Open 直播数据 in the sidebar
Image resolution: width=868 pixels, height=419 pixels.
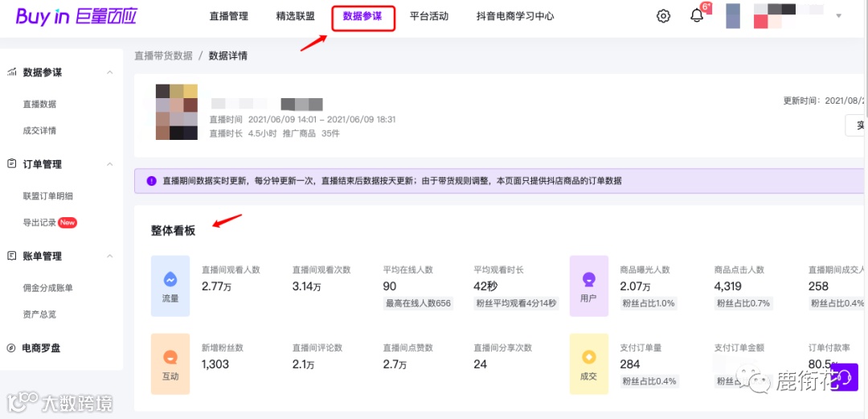click(x=39, y=105)
